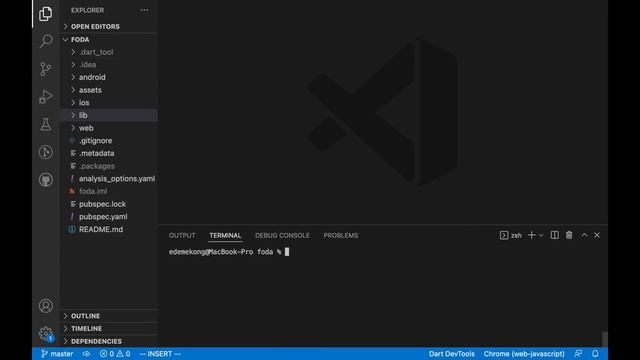Expand the android folder

coord(109,78)
